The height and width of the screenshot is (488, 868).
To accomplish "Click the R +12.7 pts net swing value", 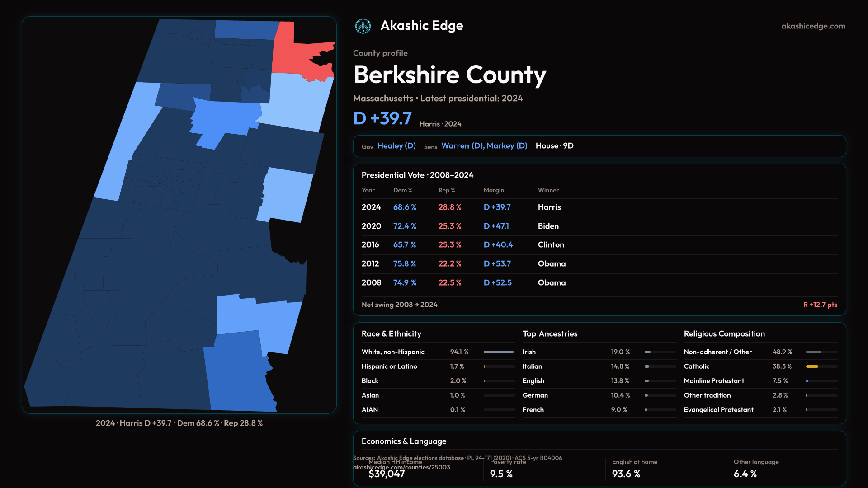I will (820, 305).
